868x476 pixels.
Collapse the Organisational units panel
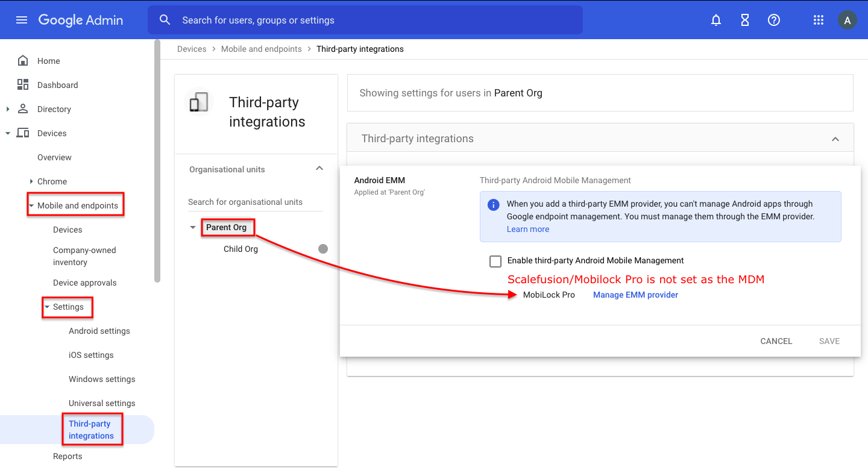319,169
